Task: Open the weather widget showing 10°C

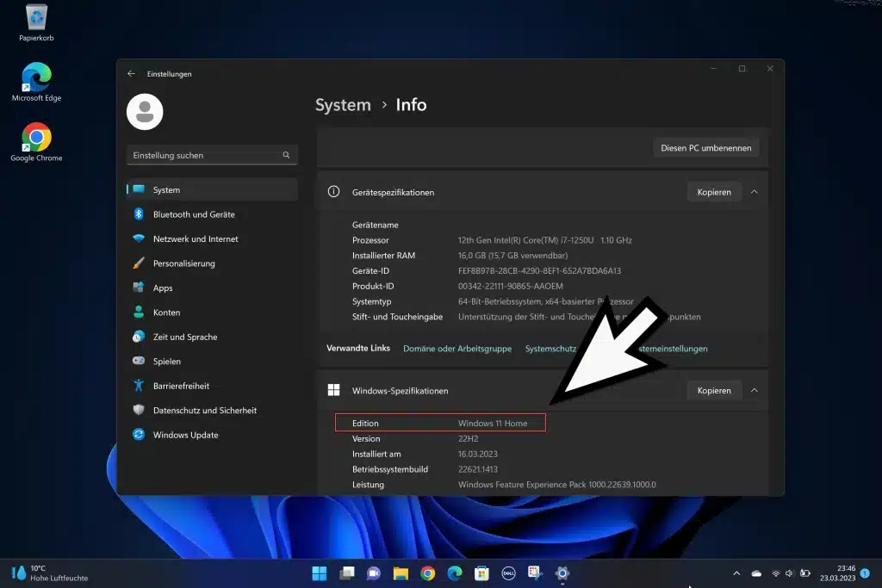Action: click(51, 573)
